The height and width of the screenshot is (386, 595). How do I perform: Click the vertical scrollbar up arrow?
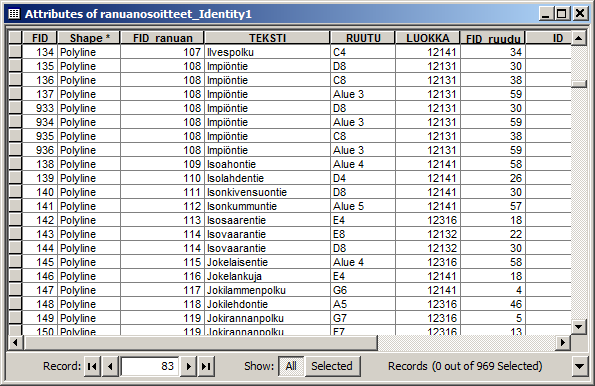579,38
